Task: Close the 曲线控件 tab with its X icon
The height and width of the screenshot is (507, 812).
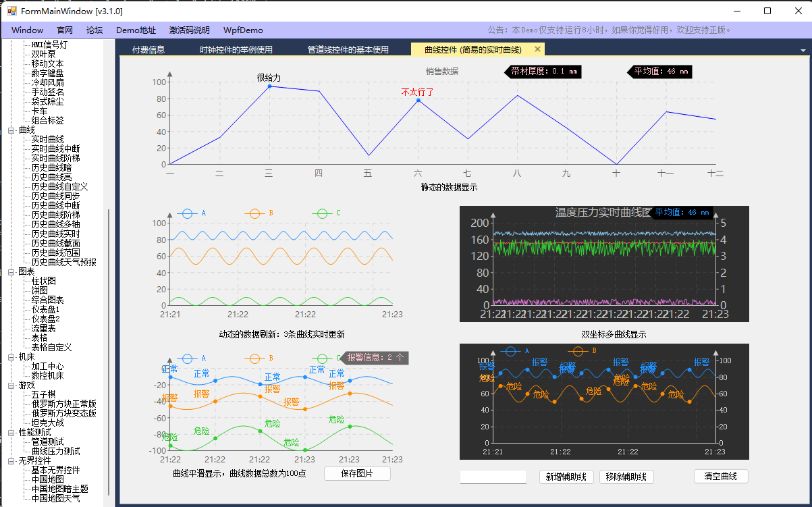Action: tap(537, 49)
